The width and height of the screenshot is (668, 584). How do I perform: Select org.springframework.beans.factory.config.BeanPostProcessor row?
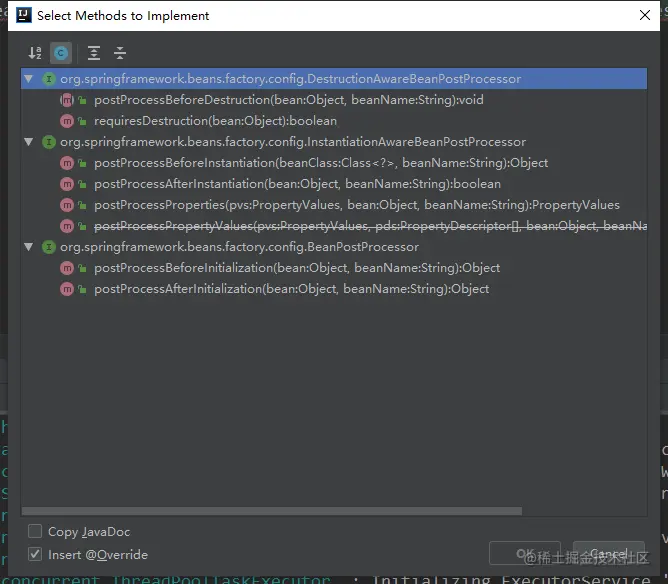[x=334, y=247]
